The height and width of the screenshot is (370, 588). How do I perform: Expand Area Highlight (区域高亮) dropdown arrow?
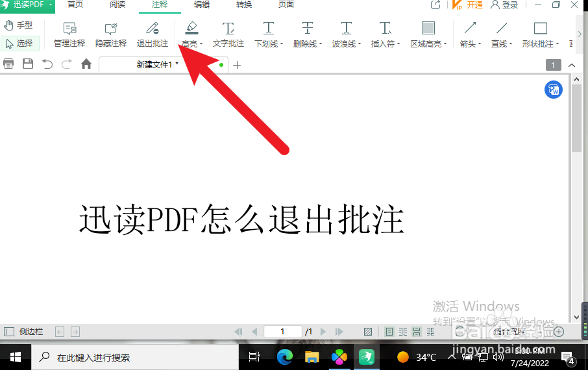click(x=445, y=44)
